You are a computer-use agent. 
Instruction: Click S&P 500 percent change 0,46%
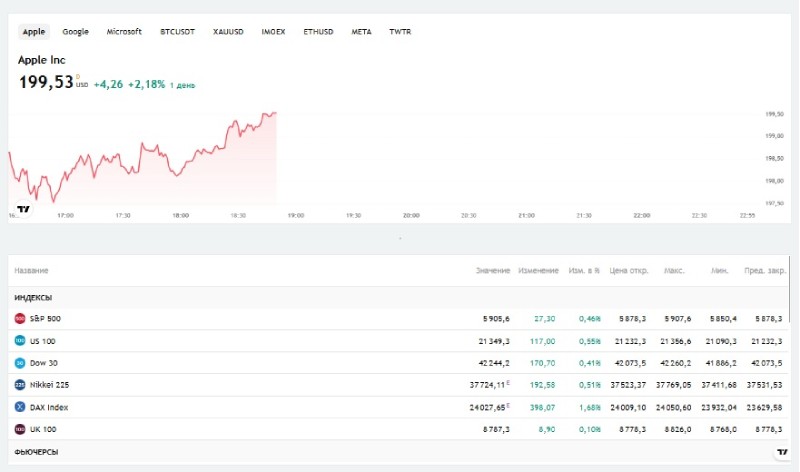point(590,318)
